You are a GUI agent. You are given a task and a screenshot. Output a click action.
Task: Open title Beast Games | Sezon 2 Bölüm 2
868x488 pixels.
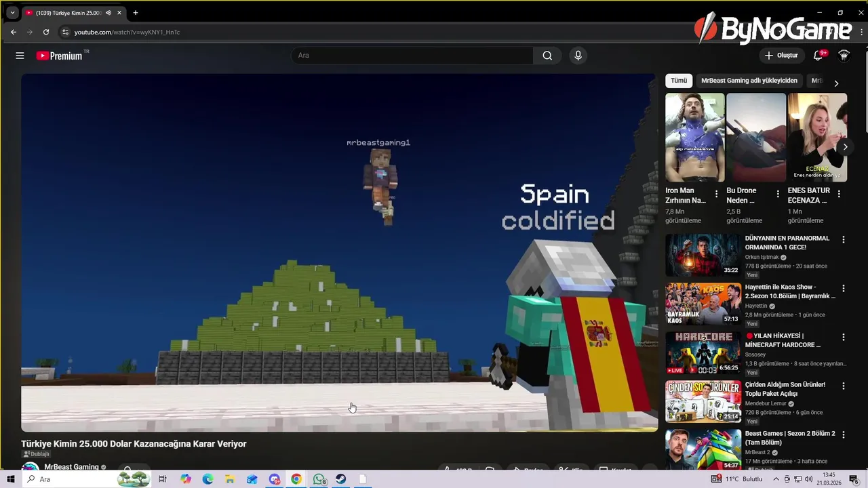[x=790, y=438]
